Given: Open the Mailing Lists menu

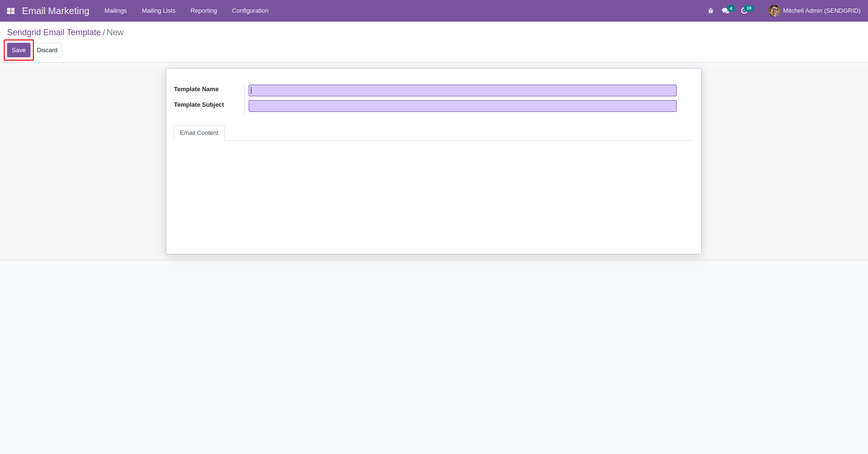Looking at the screenshot, I should [x=159, y=11].
